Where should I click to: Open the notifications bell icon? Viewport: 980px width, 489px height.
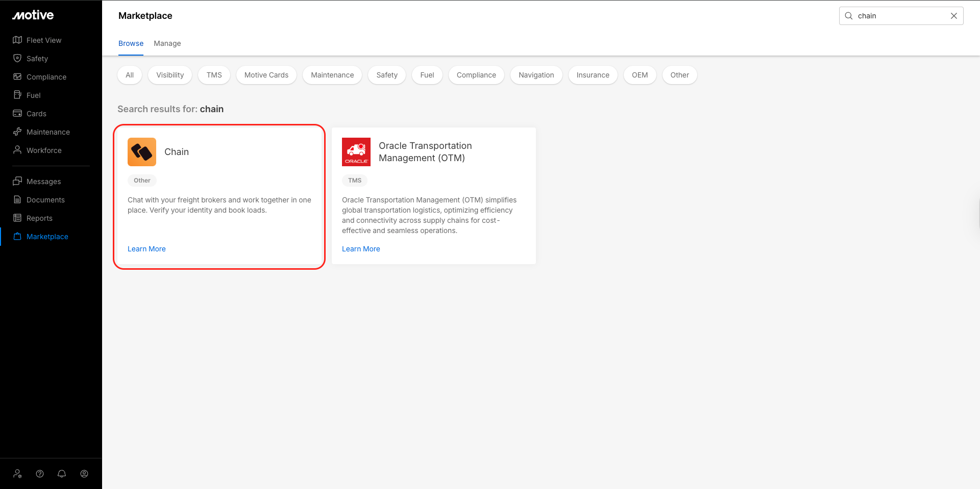point(62,474)
